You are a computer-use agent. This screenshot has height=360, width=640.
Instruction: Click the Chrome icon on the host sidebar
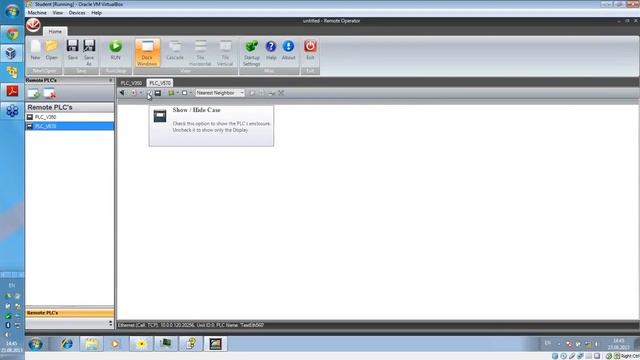click(12, 34)
